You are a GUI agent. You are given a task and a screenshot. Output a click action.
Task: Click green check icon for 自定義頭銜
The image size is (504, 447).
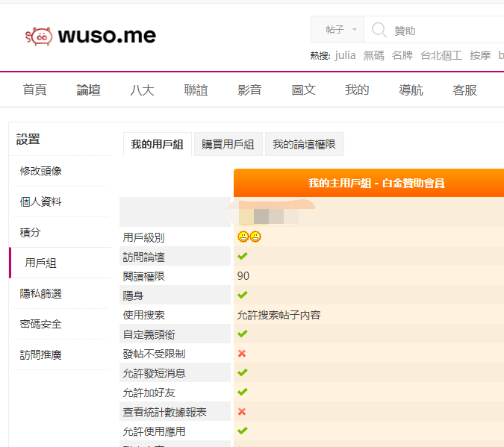[x=243, y=334]
